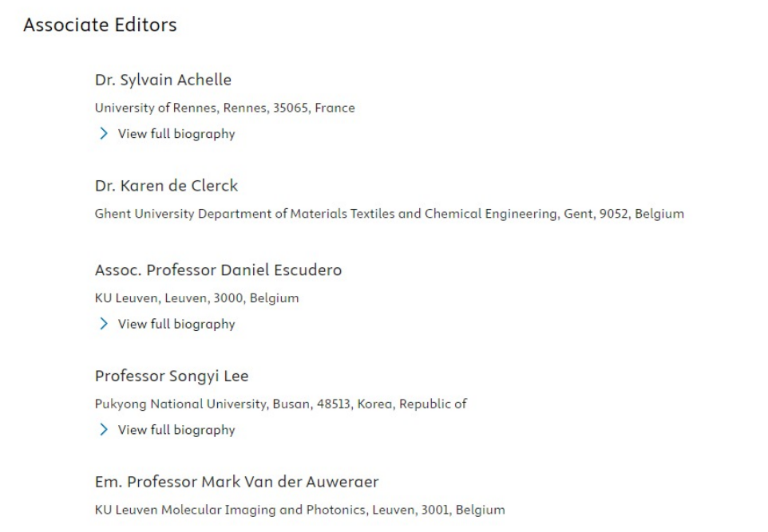
Task: Open 'View full biography' under Songyi Lee
Action: pyautogui.click(x=176, y=430)
